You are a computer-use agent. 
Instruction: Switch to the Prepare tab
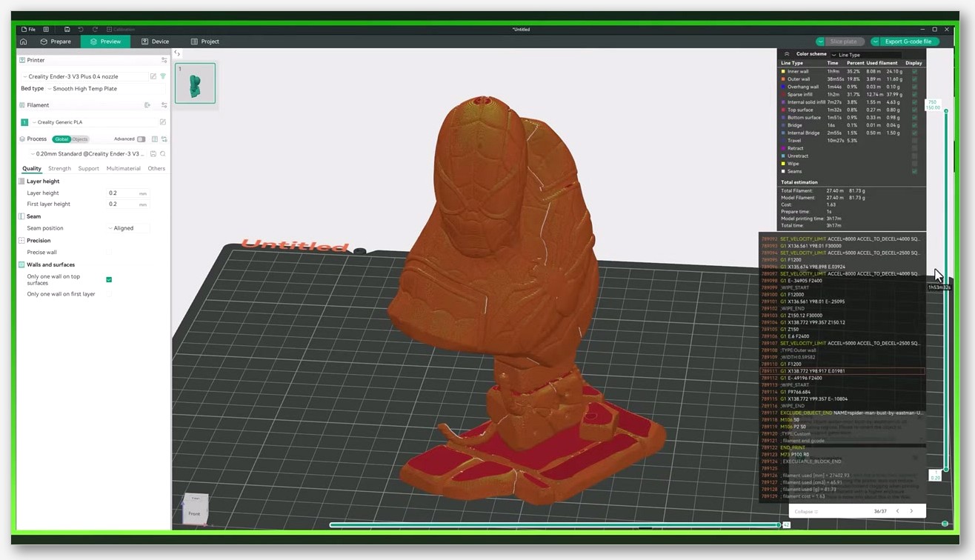56,41
